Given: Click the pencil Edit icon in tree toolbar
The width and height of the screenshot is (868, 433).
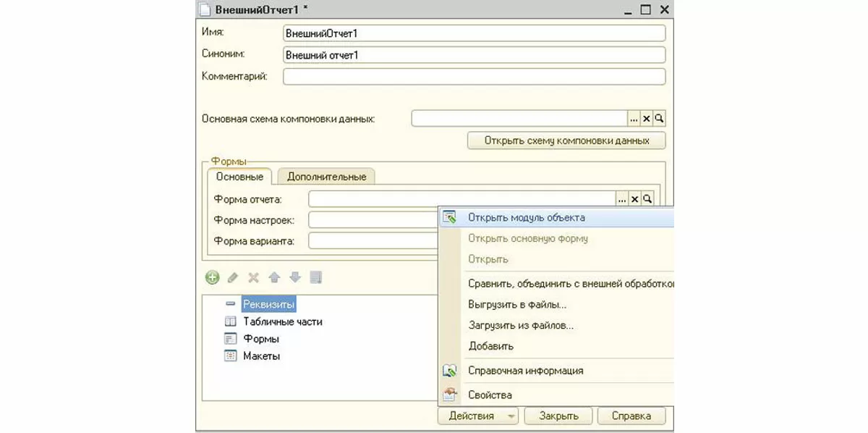Looking at the screenshot, I should point(233,277).
